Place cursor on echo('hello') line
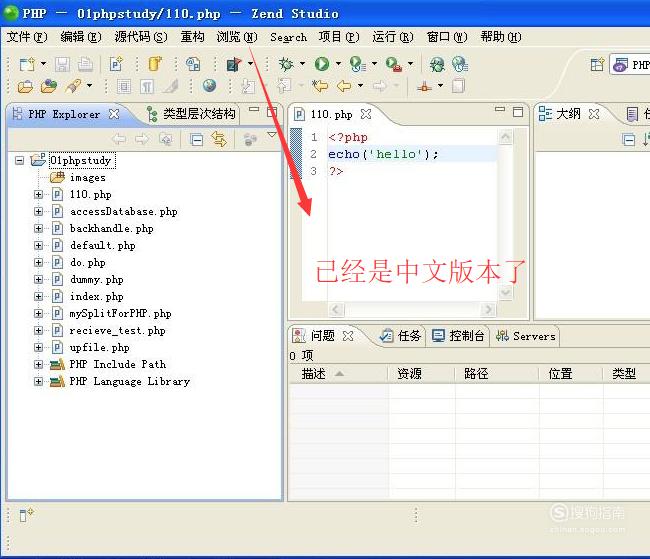The image size is (650, 559). (x=412, y=154)
